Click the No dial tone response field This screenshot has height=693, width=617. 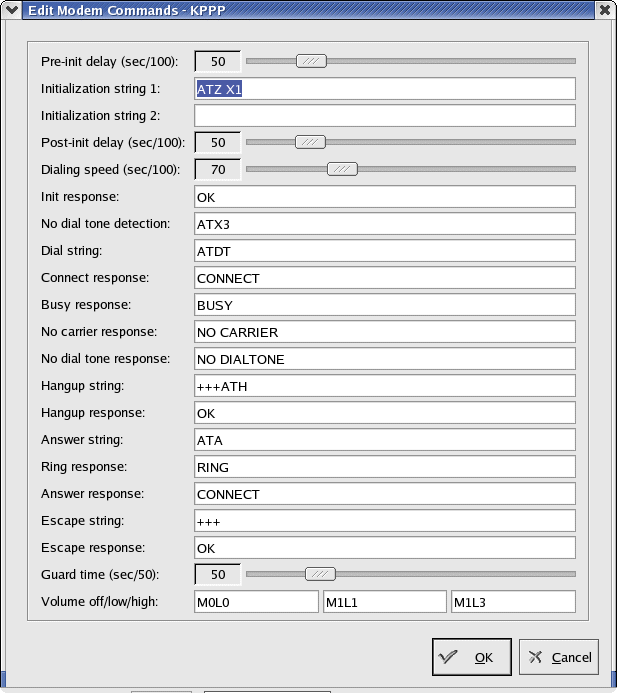pyautogui.click(x=385, y=358)
